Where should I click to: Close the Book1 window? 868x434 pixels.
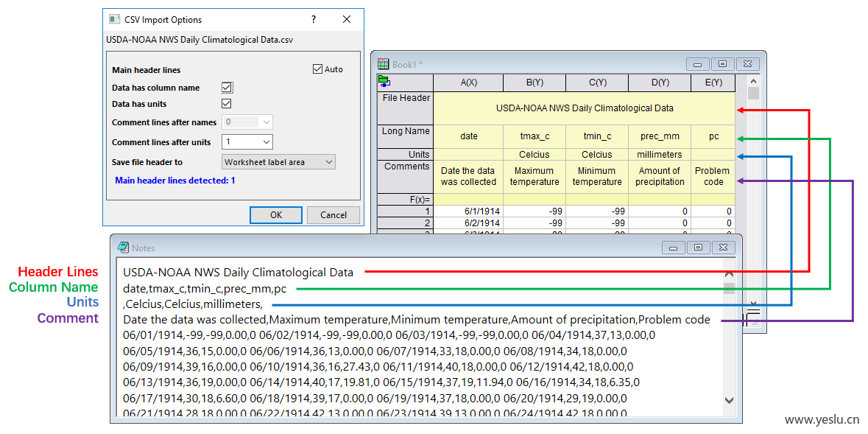click(747, 64)
